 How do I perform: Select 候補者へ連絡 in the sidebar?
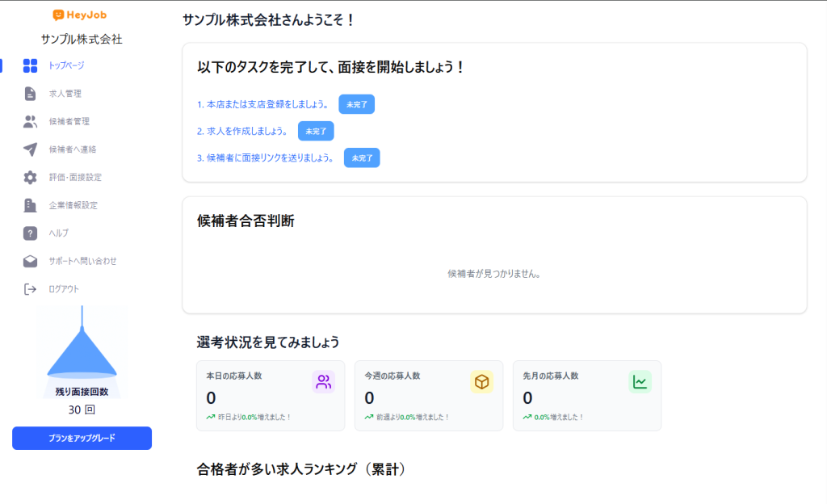click(x=72, y=149)
